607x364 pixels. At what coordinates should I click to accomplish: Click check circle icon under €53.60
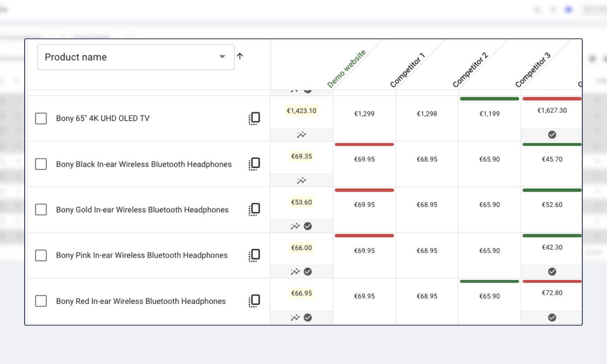tap(308, 226)
